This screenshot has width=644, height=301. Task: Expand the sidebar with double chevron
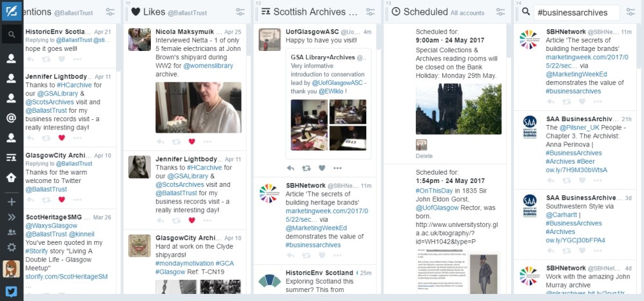[11, 217]
